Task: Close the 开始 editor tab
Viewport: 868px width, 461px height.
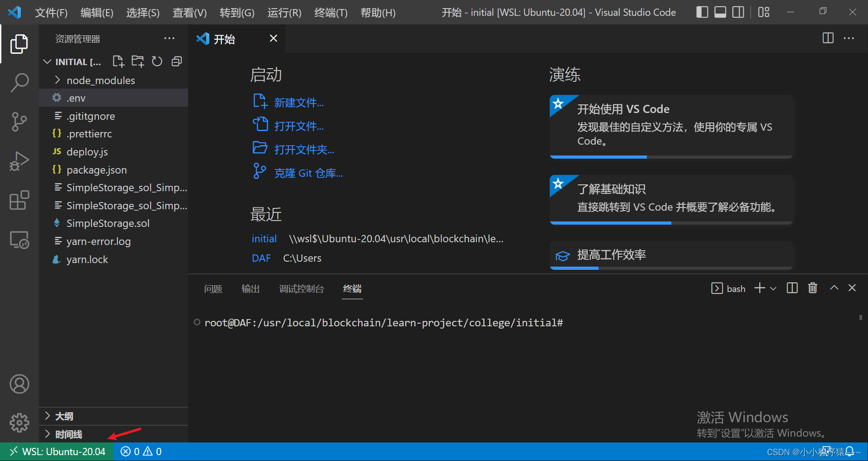Action: click(x=274, y=38)
